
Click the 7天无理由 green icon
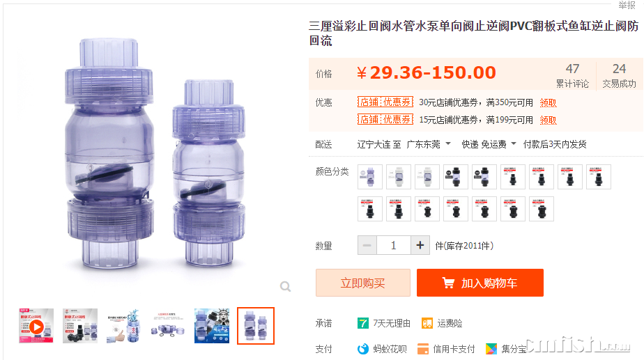pyautogui.click(x=362, y=323)
